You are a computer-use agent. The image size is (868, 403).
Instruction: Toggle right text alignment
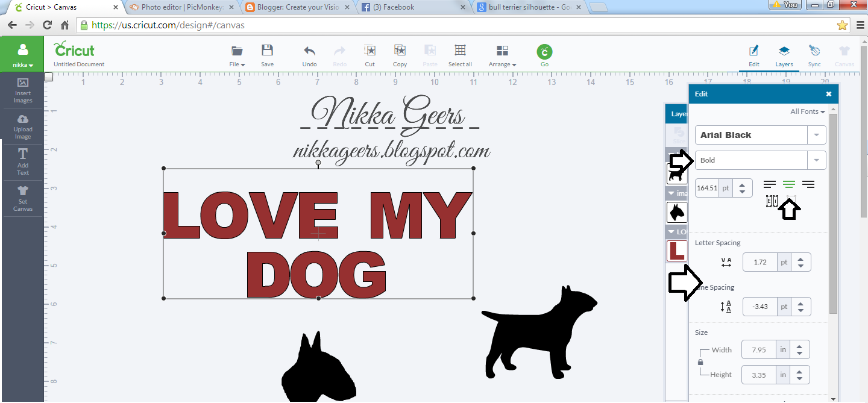point(808,184)
